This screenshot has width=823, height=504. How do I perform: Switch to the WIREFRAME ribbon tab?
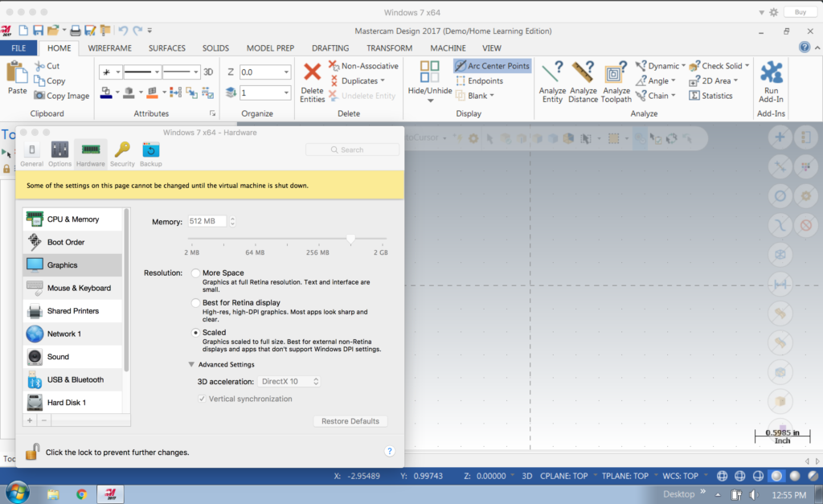[x=109, y=48]
